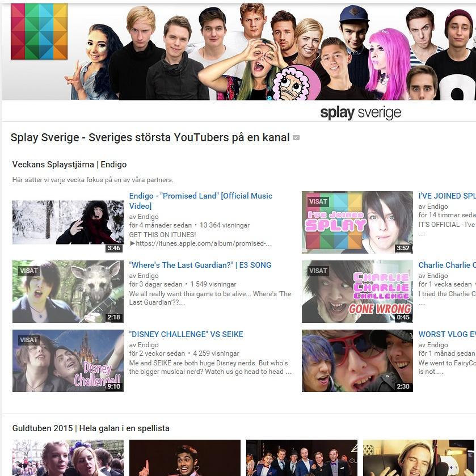Image resolution: width=476 pixels, height=476 pixels.
Task: Open the WORST VLOG EV... title link
Action: pyautogui.click(x=447, y=334)
